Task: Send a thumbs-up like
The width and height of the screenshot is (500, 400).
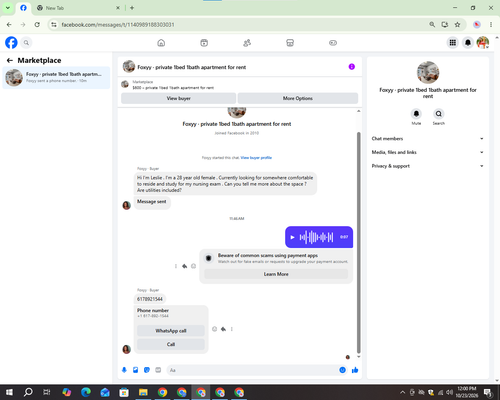Action: coord(355,370)
